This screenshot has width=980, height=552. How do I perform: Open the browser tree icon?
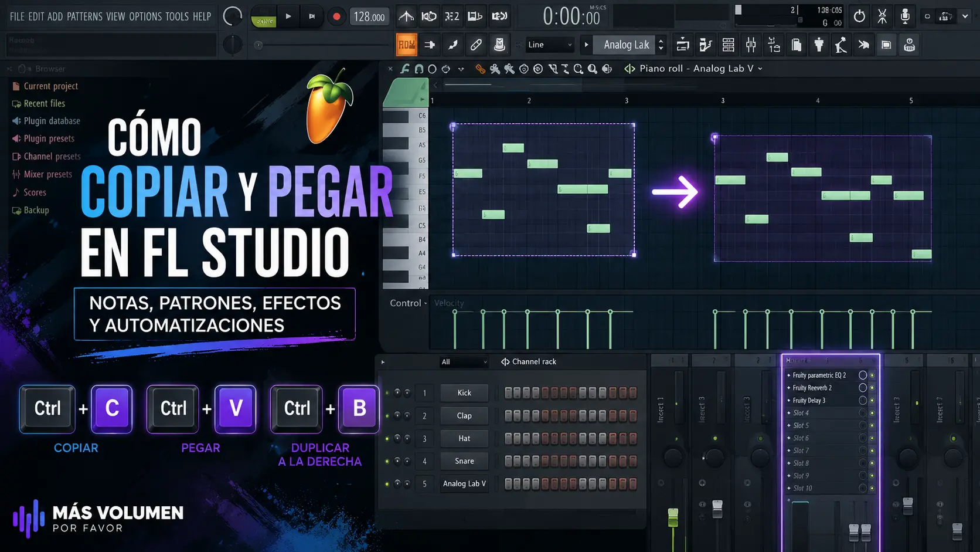pyautogui.click(x=774, y=45)
